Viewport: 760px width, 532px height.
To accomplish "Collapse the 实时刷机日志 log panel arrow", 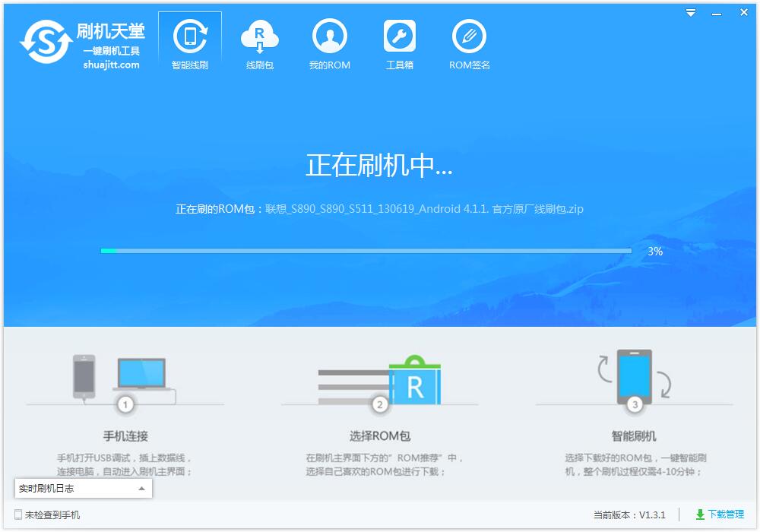I will [141, 489].
